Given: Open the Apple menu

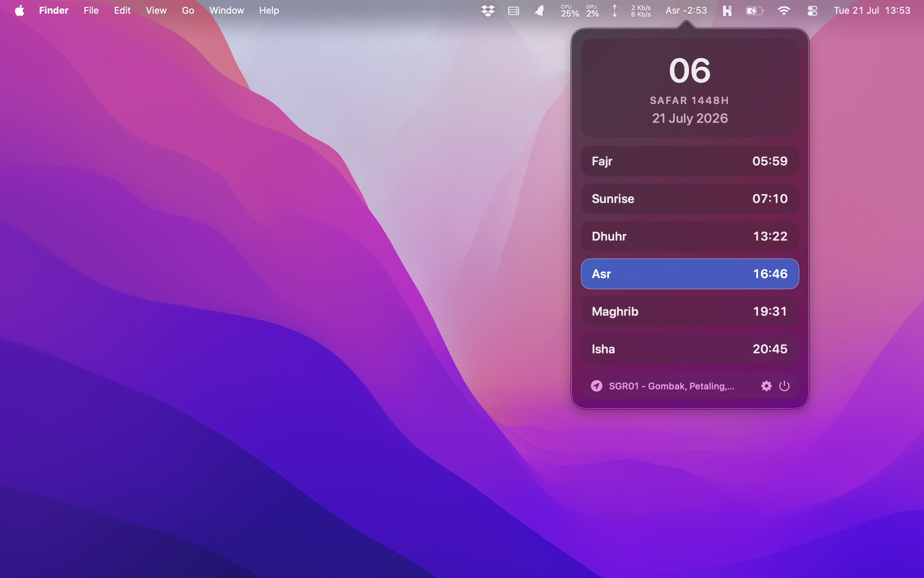Looking at the screenshot, I should pos(19,10).
